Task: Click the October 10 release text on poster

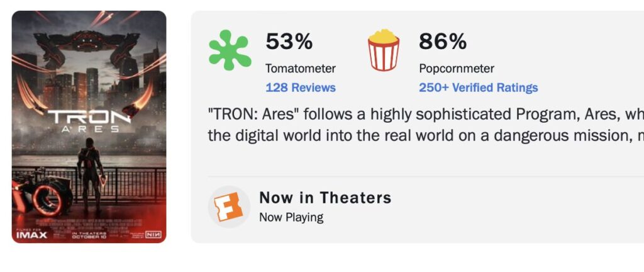Action: [x=88, y=237]
